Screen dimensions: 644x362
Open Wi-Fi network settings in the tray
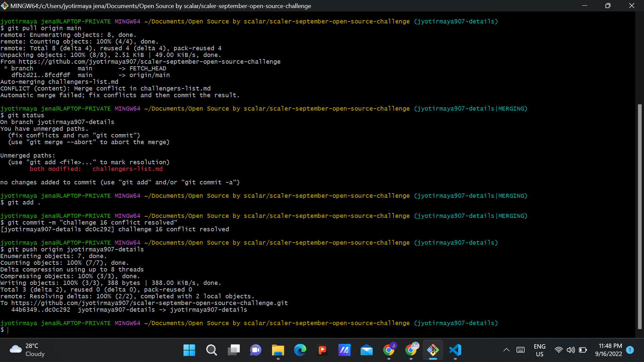click(x=558, y=350)
